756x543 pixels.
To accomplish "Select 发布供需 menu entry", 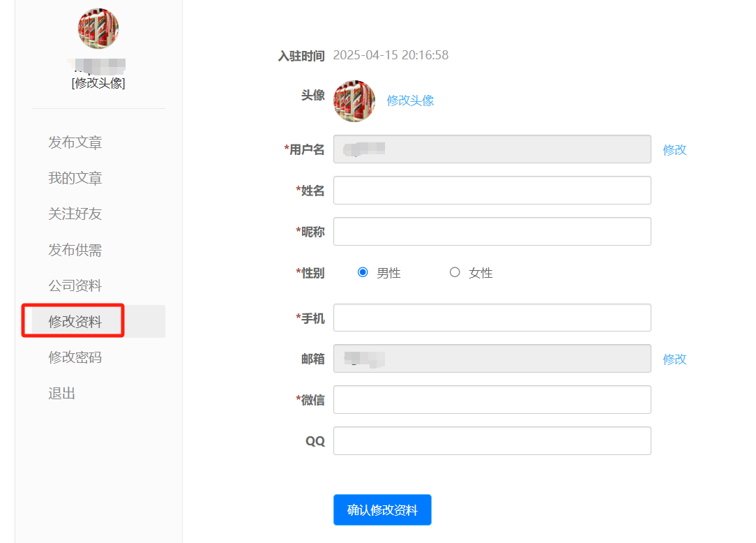I will [75, 250].
